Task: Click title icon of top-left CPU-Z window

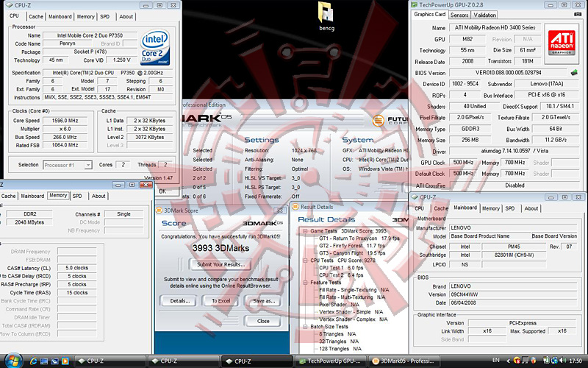Action: (10, 5)
